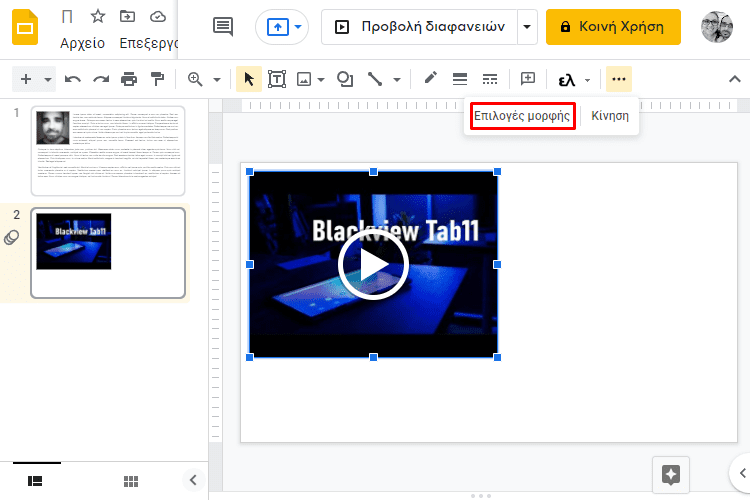Open the Αρχείο menu

click(x=82, y=43)
